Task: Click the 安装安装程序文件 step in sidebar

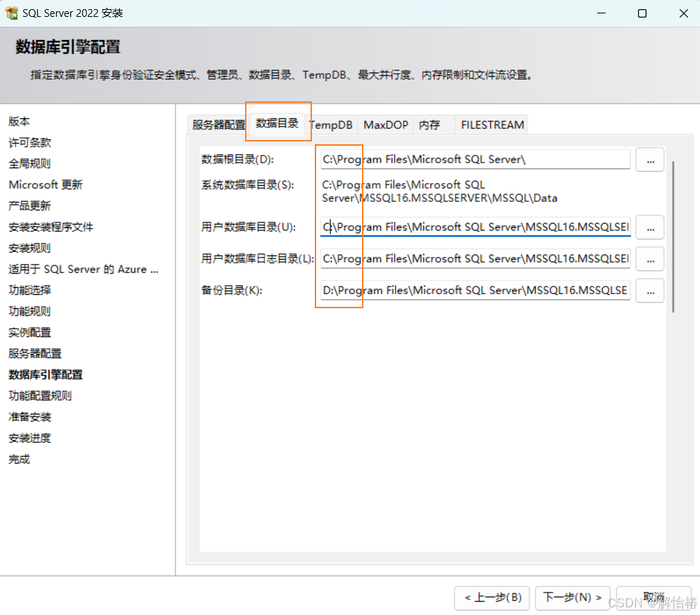Action: (x=51, y=227)
